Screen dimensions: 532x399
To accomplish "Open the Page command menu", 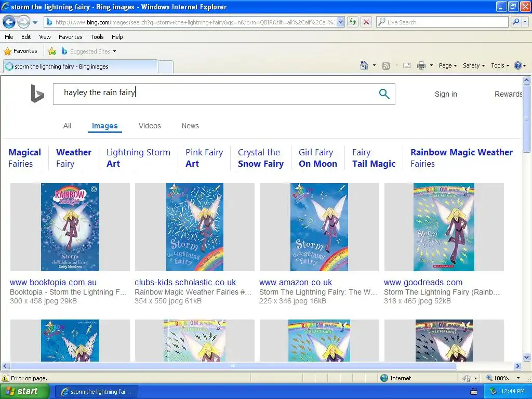I will coord(448,65).
